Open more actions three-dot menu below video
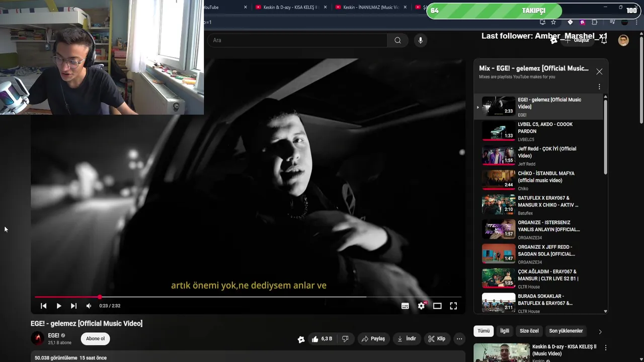Screen dimensions: 644x362 (x=459, y=339)
